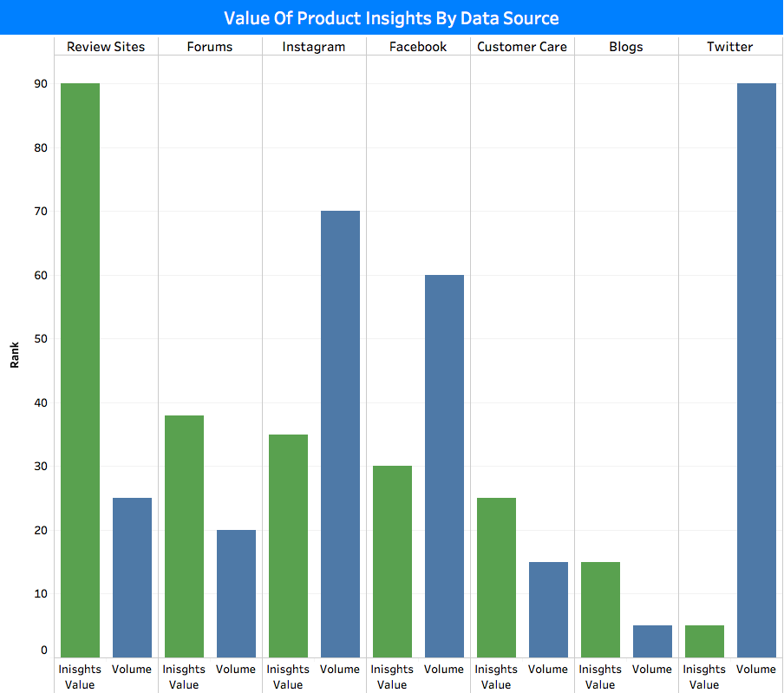The height and width of the screenshot is (693, 784).
Task: Click the Instagram column header
Action: click(314, 47)
